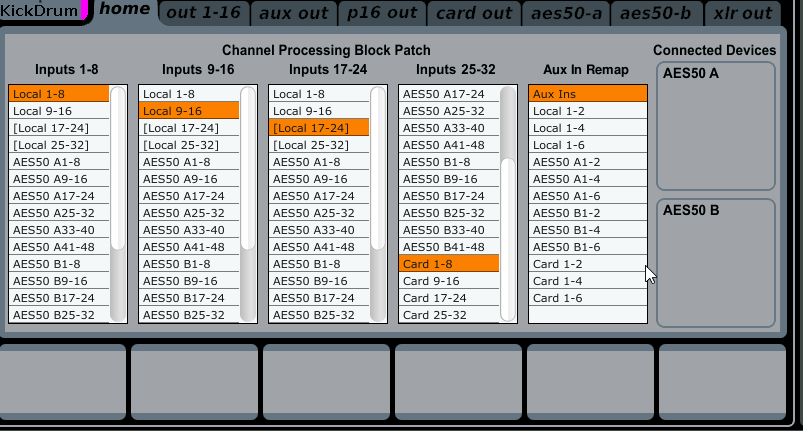The width and height of the screenshot is (803, 431).
Task: Choose AES50 B25-32 in Inputs 17-24 list
Action: tap(319, 315)
